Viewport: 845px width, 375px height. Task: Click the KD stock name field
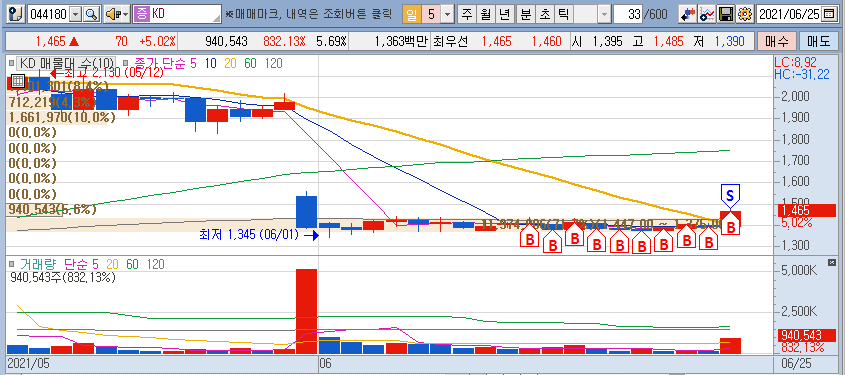pos(185,15)
